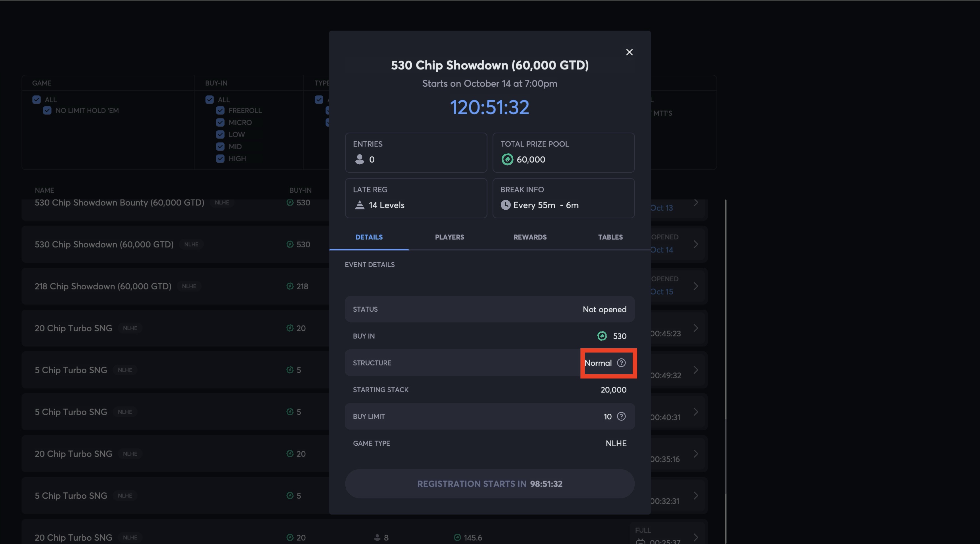
Task: Click the Structure help question-mark icon
Action: pos(621,363)
